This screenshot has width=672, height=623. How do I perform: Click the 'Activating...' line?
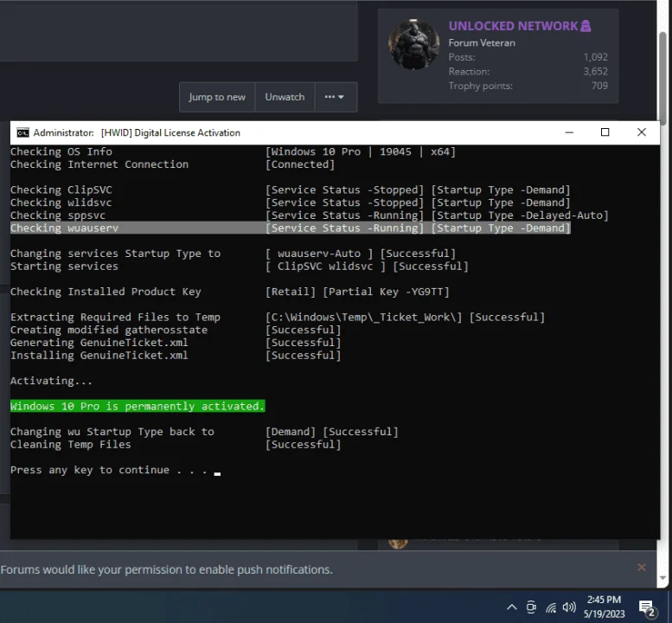click(51, 381)
